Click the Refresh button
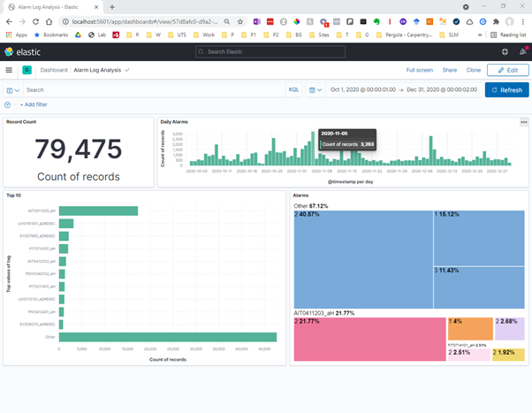This screenshot has height=413, width=532. click(x=506, y=90)
